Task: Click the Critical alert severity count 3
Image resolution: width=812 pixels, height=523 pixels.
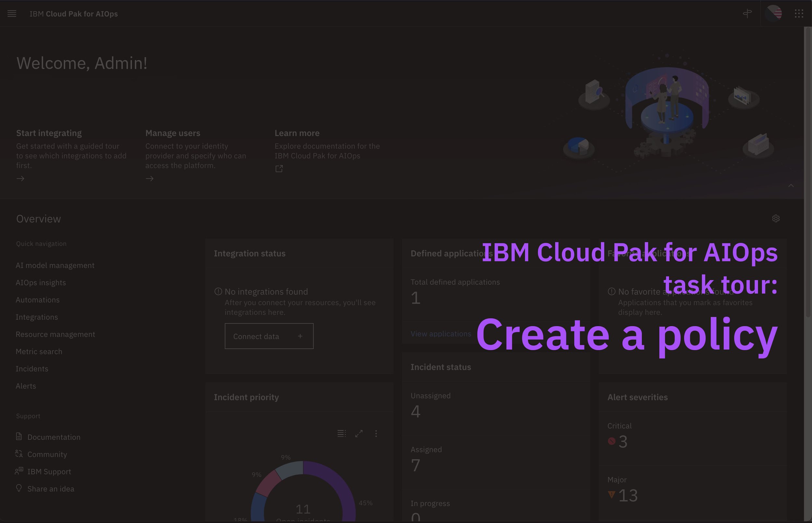Action: tap(623, 441)
